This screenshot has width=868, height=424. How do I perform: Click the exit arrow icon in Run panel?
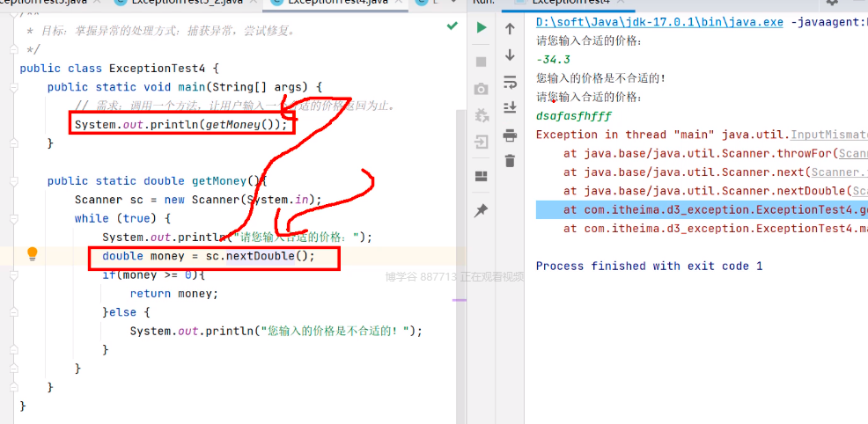coord(482,143)
